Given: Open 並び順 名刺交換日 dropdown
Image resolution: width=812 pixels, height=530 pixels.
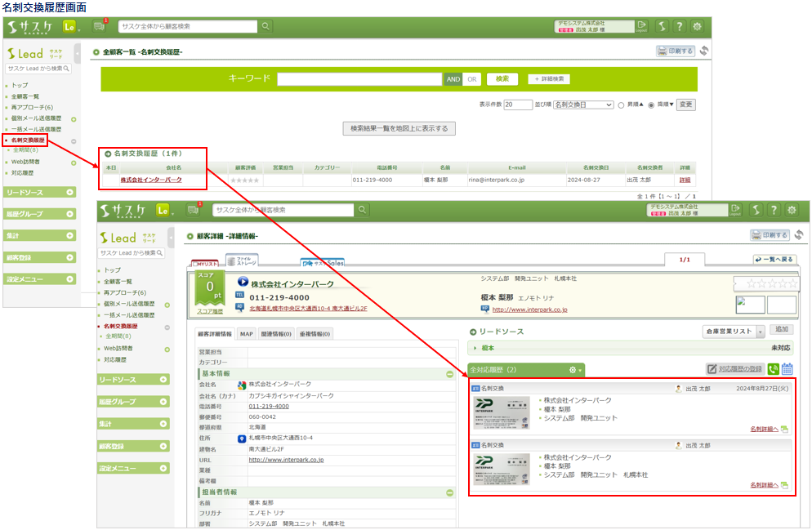Looking at the screenshot, I should [583, 105].
